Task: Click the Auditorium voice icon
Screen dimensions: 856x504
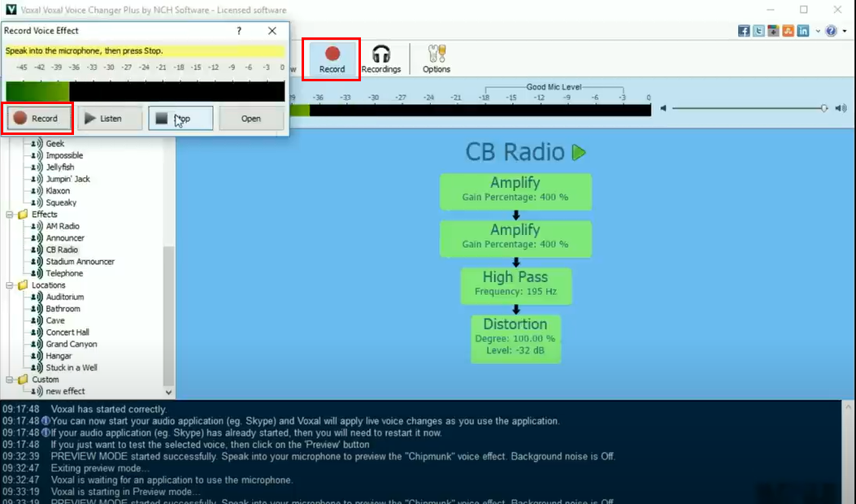Action: point(37,297)
